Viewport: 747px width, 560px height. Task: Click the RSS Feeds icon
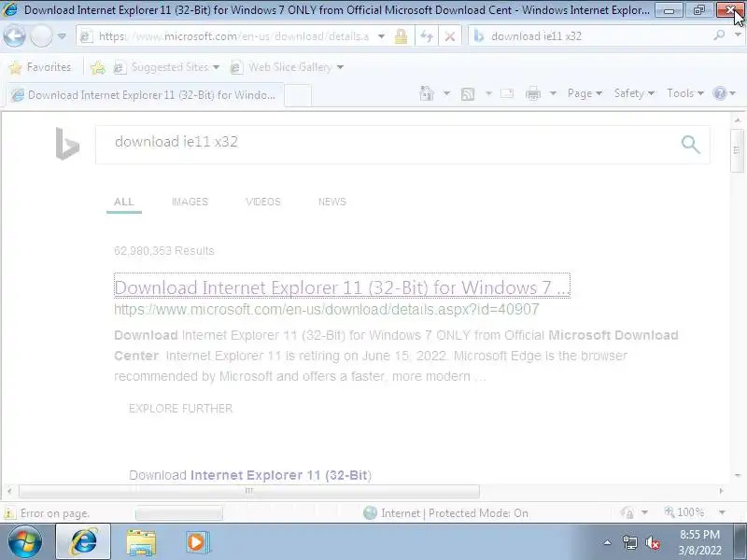pyautogui.click(x=468, y=94)
